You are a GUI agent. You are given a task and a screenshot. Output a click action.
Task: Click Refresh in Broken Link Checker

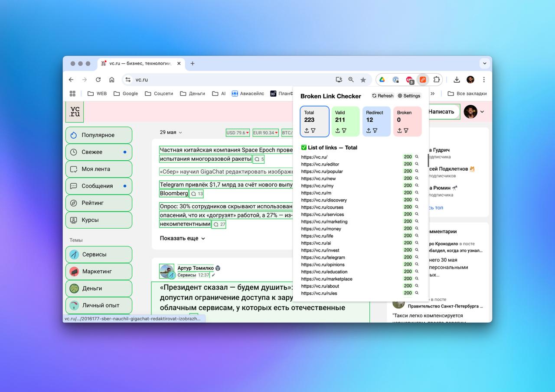pyautogui.click(x=383, y=96)
